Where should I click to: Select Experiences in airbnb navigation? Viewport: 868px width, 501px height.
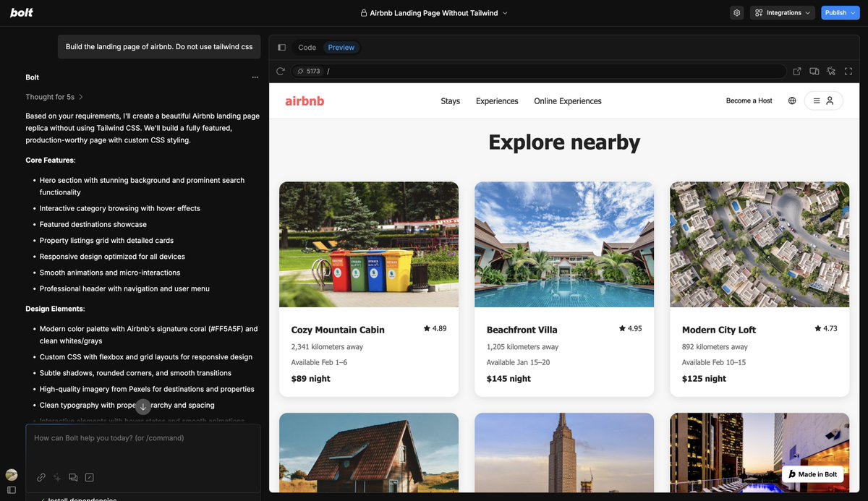[497, 101]
